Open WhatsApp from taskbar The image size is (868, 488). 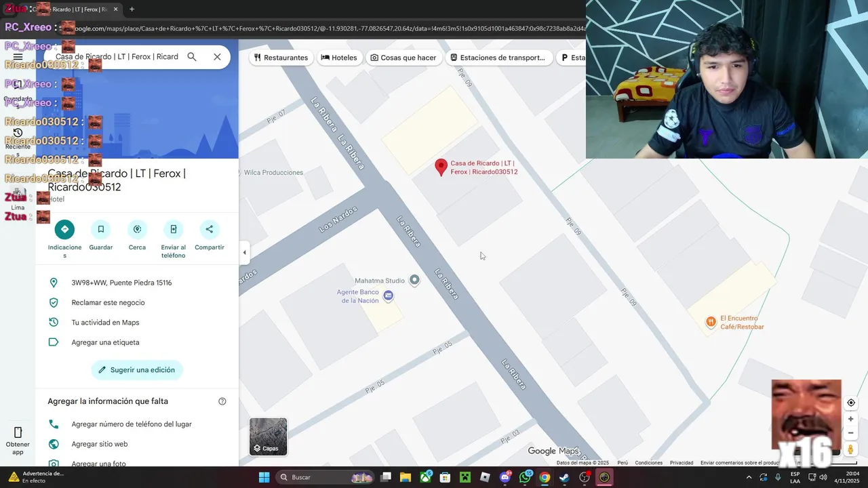pos(525,477)
